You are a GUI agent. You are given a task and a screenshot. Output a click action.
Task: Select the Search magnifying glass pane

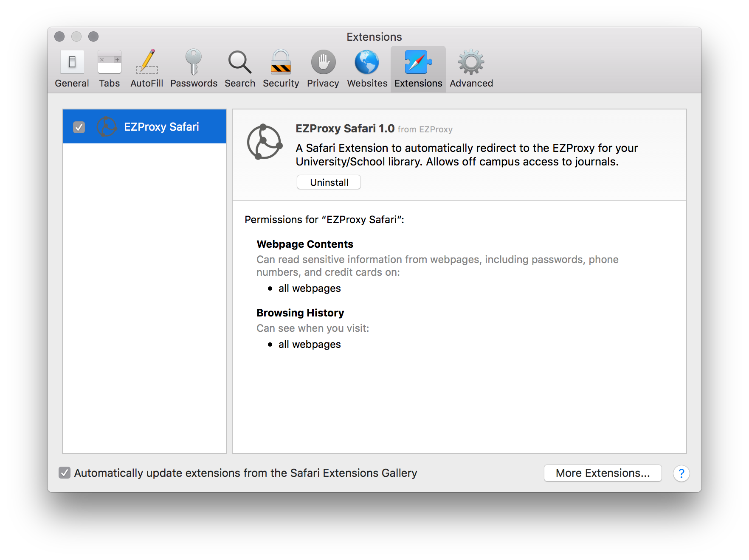[240, 69]
